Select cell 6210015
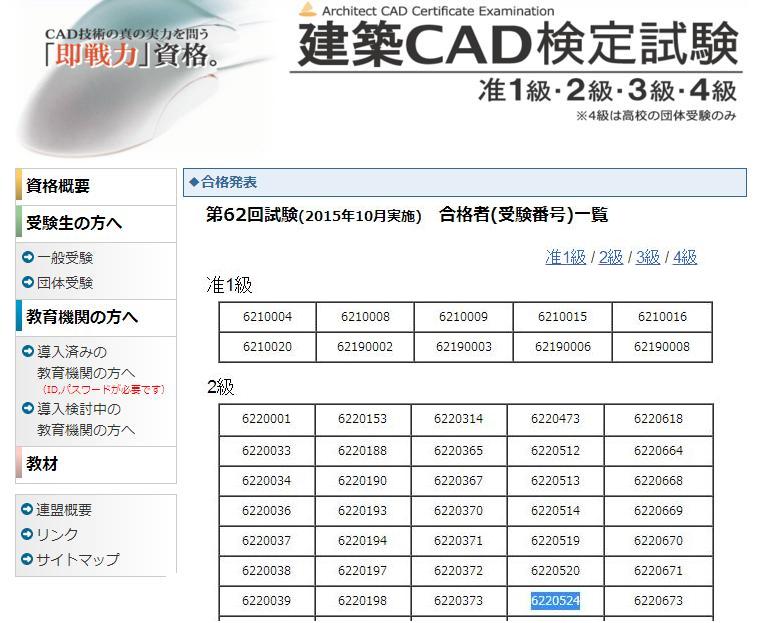This screenshot has width=760, height=623. click(562, 317)
